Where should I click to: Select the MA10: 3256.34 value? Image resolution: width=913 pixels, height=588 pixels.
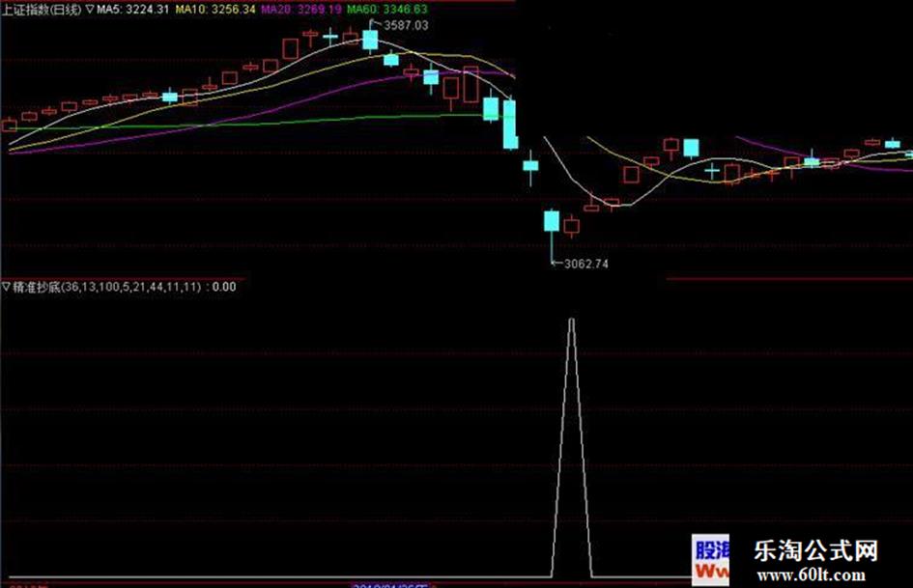pyautogui.click(x=215, y=10)
